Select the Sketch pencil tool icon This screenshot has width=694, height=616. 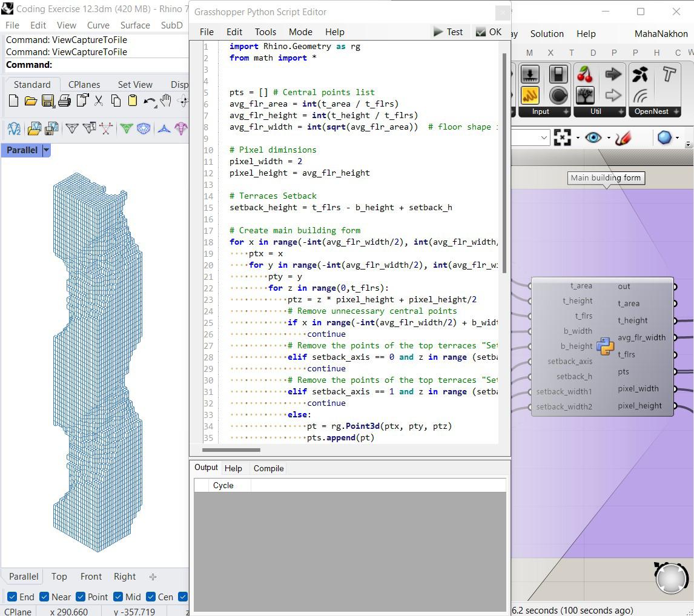pos(623,138)
